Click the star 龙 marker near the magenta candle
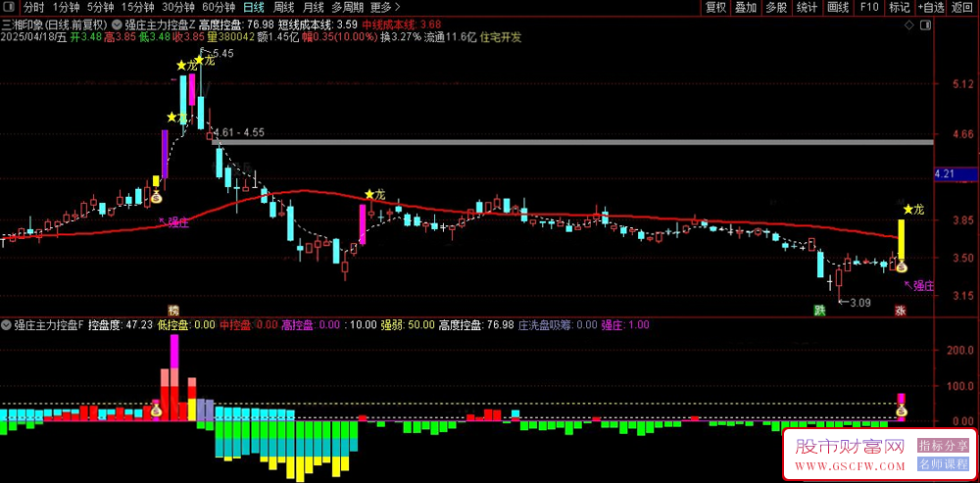 pyautogui.click(x=376, y=194)
